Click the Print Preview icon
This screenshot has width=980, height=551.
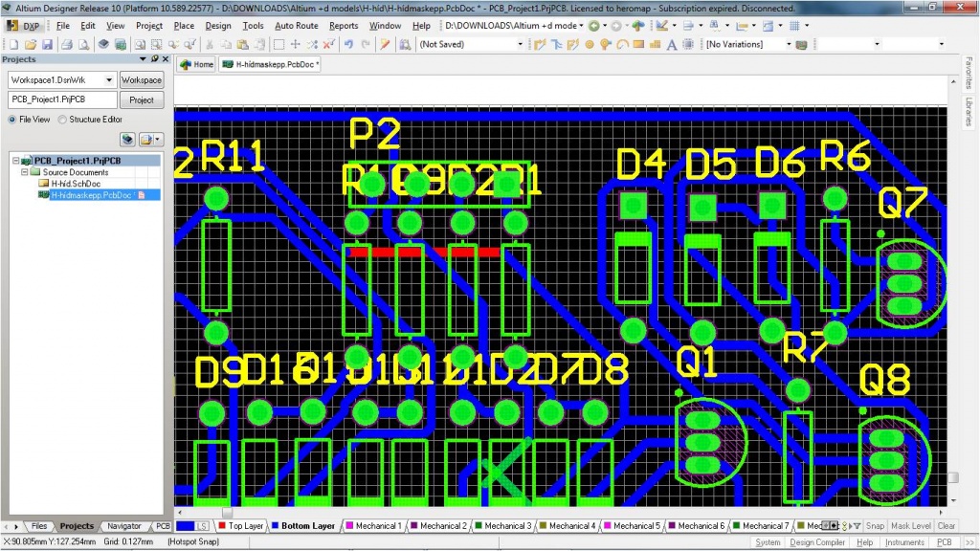[x=84, y=44]
